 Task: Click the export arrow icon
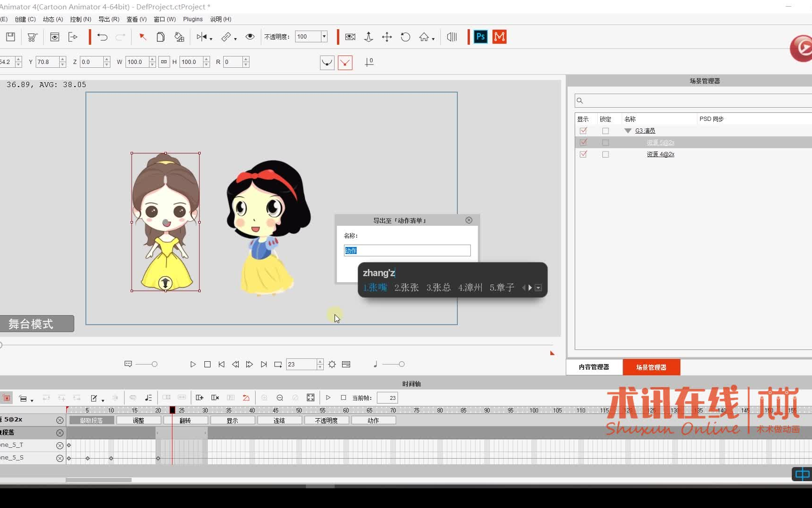point(73,37)
